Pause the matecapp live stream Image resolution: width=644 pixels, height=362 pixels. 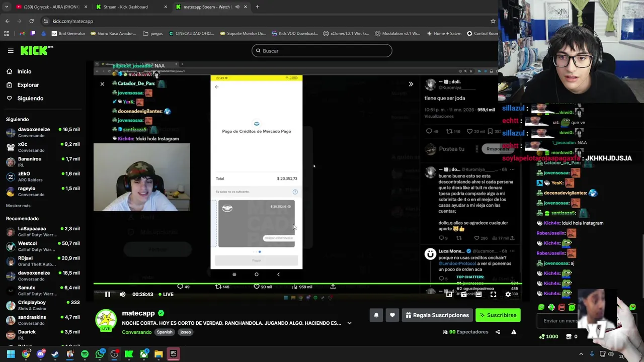tap(107, 294)
